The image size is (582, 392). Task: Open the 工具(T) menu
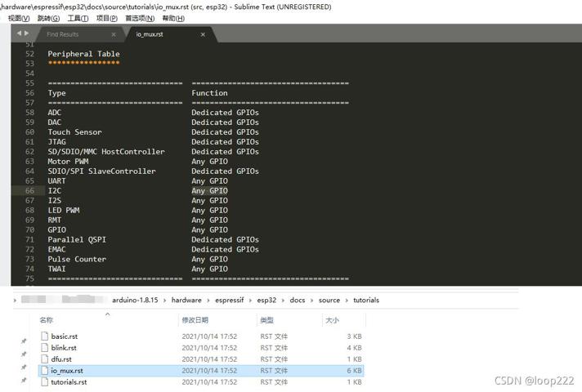tap(78, 18)
